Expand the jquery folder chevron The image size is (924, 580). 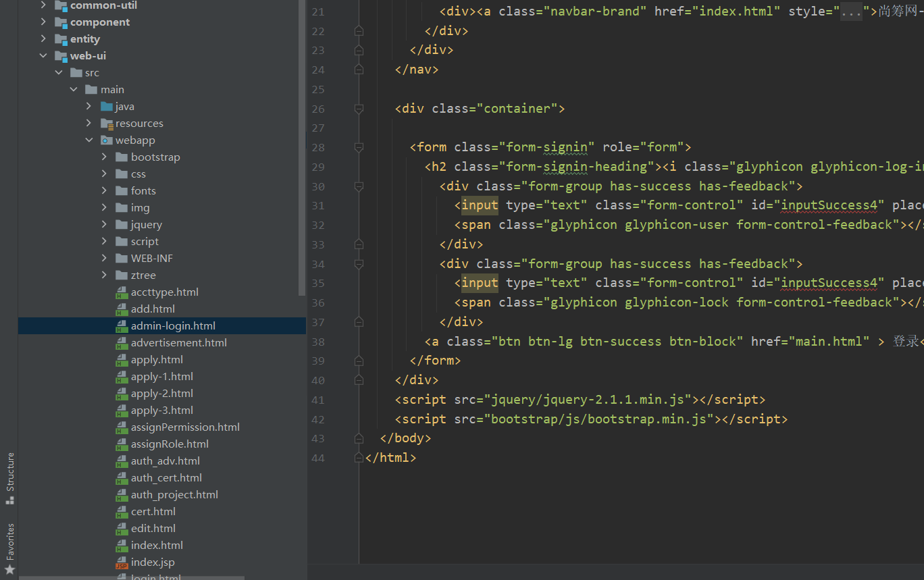[x=104, y=225]
